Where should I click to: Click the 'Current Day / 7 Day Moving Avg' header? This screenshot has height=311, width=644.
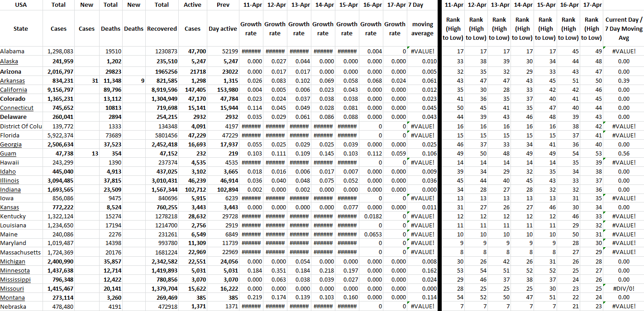[623, 28]
